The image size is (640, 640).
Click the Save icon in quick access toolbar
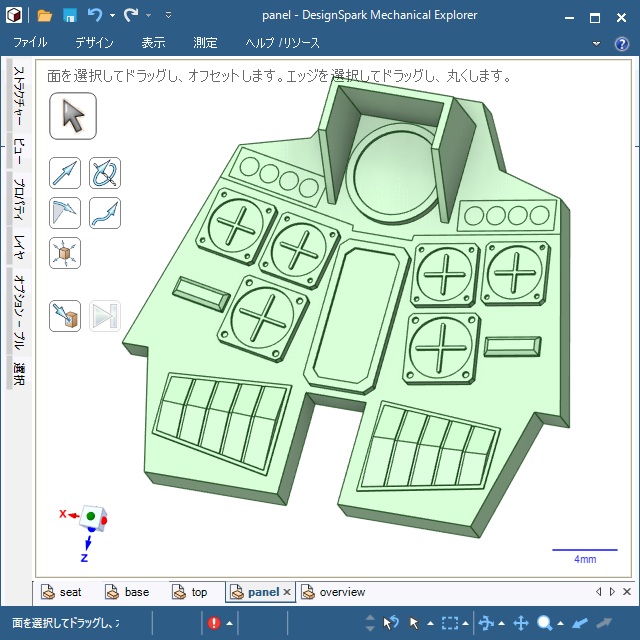pos(70,15)
